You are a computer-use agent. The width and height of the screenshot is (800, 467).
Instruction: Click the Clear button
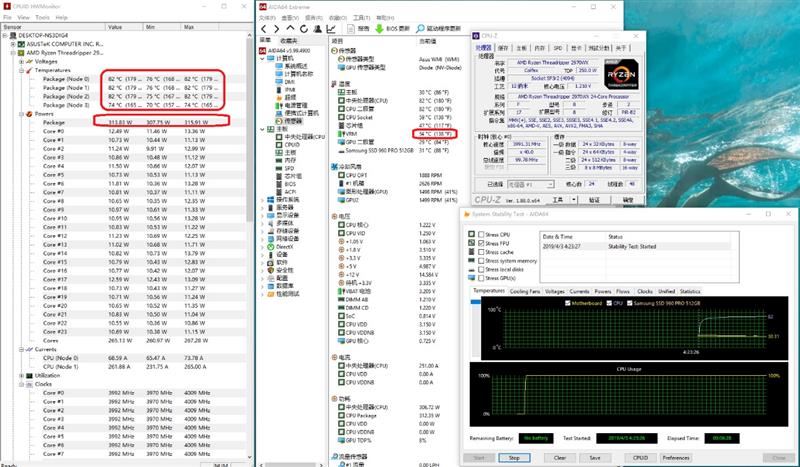(560, 458)
